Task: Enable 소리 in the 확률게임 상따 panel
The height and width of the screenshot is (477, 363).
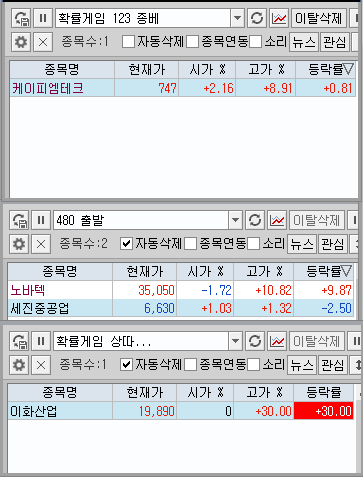Action: pos(254,365)
